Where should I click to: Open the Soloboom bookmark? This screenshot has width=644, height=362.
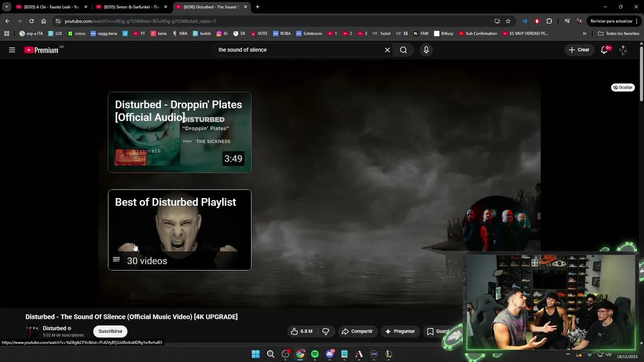pyautogui.click(x=309, y=34)
